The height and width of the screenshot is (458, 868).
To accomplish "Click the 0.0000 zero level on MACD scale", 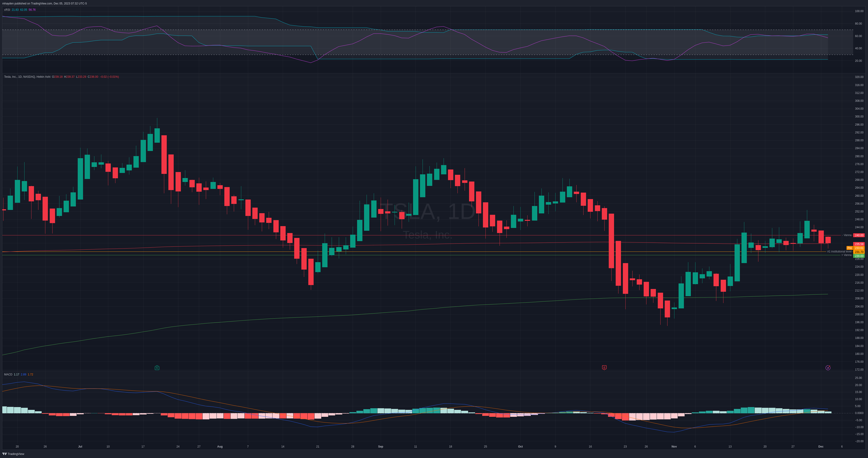I will pyautogui.click(x=859, y=413).
